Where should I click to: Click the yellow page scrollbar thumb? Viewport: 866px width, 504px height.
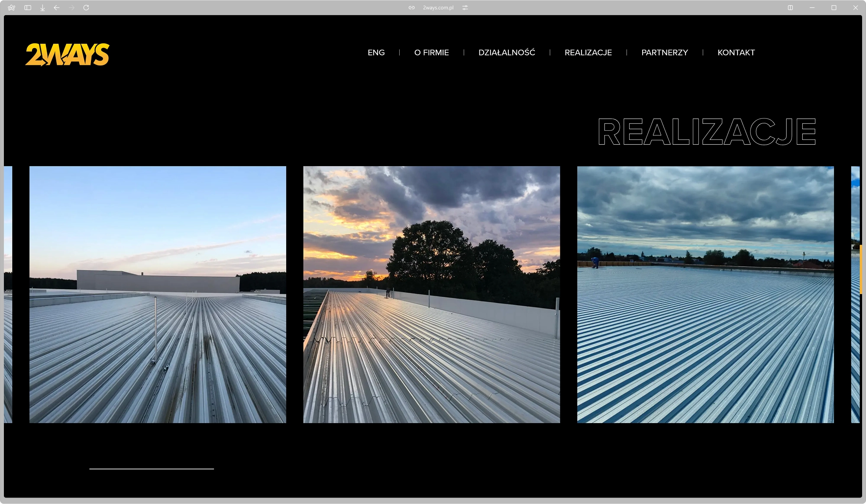(x=861, y=269)
